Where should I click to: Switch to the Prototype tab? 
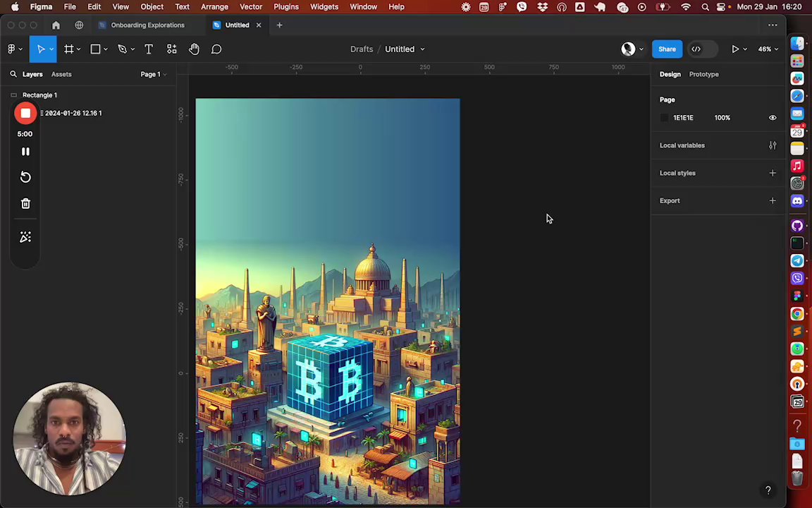pyautogui.click(x=703, y=74)
